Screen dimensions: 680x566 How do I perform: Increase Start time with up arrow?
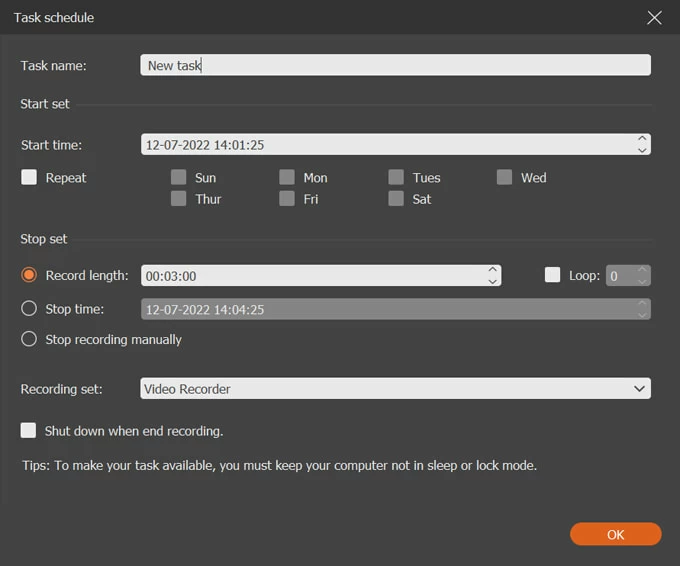tap(642, 139)
